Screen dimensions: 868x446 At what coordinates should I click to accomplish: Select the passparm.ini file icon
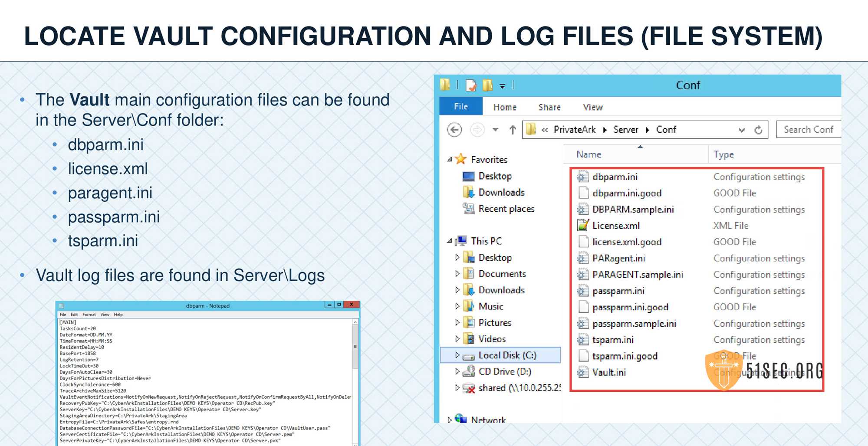click(583, 291)
